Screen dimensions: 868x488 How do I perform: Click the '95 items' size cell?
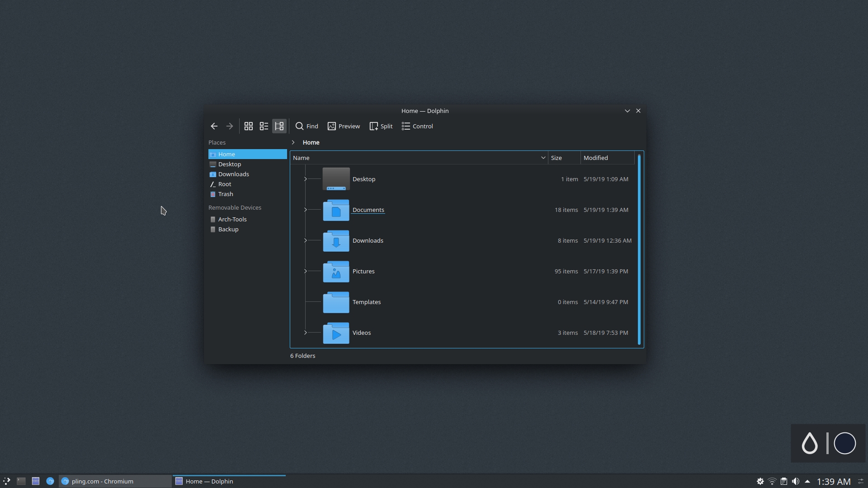566,271
